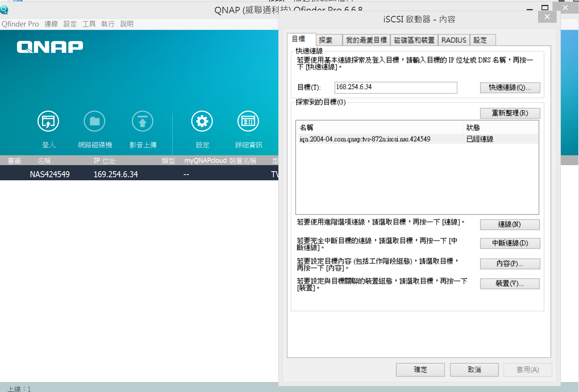Click the 重新整理(R) refresh button
Image resolution: width=579 pixels, height=392 pixels.
tap(510, 113)
